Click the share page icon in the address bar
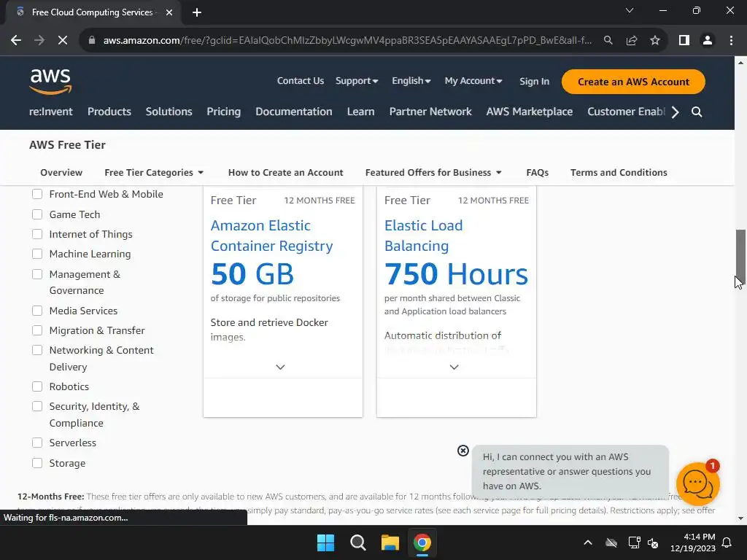 pyautogui.click(x=632, y=41)
